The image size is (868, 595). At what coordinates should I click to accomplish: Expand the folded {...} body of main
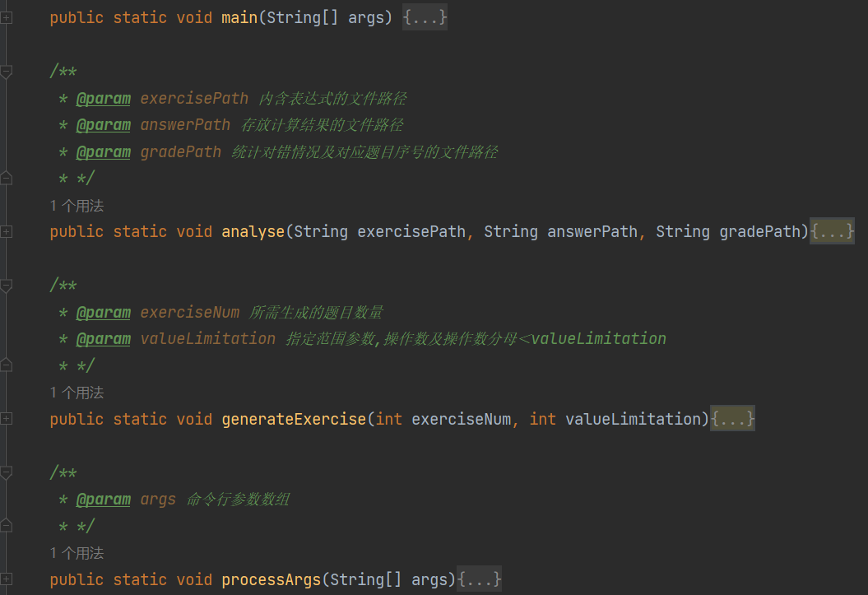(x=425, y=17)
